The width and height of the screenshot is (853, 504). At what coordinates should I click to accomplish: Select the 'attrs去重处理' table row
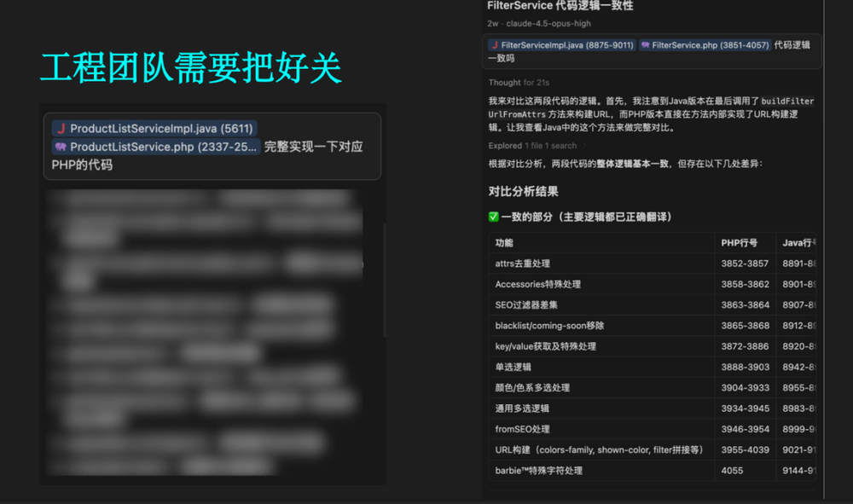tap(522, 264)
